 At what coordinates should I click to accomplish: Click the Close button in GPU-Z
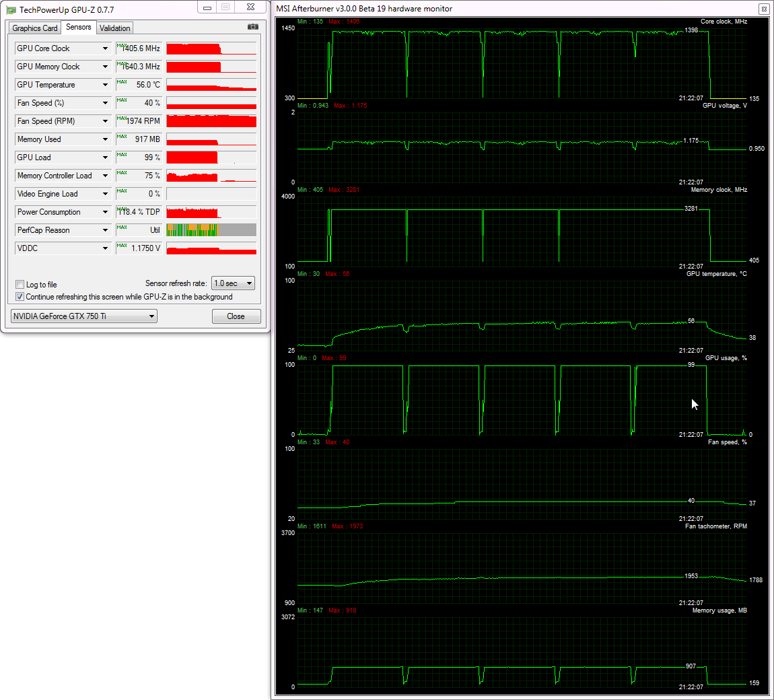click(236, 316)
